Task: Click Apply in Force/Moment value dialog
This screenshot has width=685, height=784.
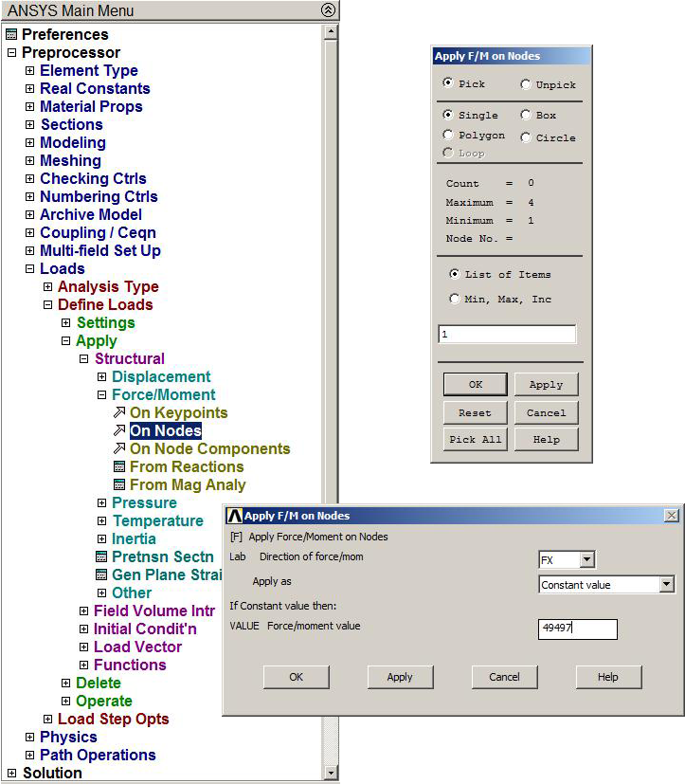Action: point(400,677)
